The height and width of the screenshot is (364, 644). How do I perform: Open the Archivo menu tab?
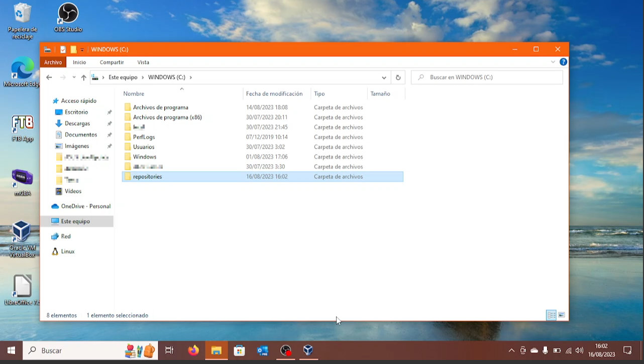click(x=53, y=62)
